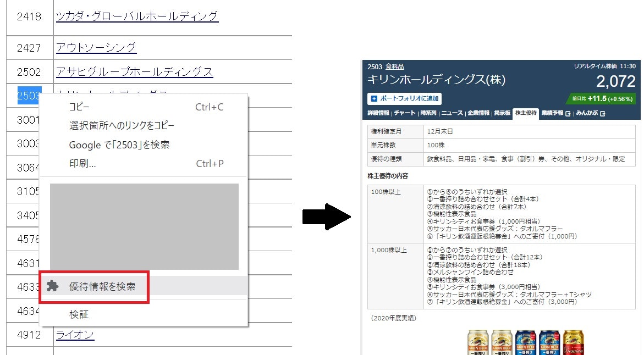Switch to the 掲示板 tab
Screen dimensions: 644x355
(x=502, y=113)
